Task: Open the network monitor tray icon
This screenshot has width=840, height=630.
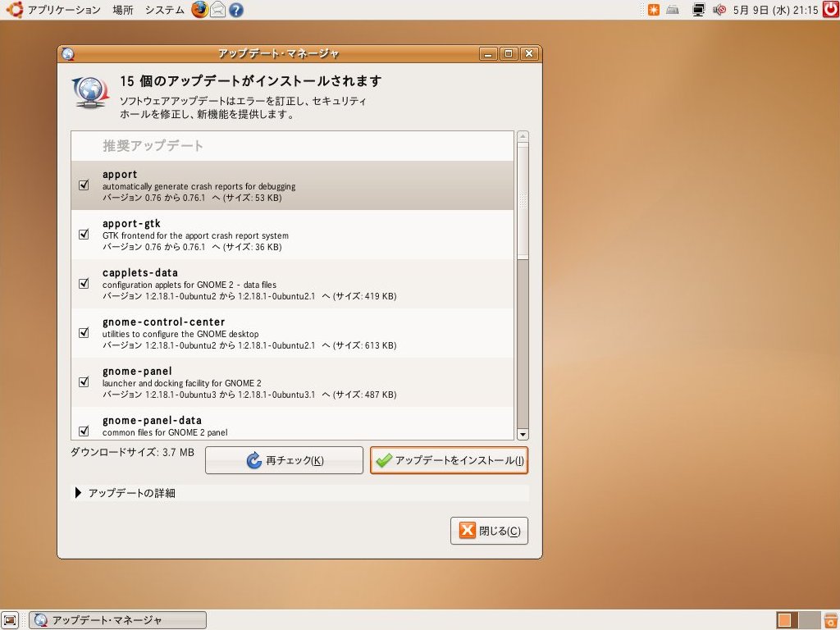Action: pos(699,10)
